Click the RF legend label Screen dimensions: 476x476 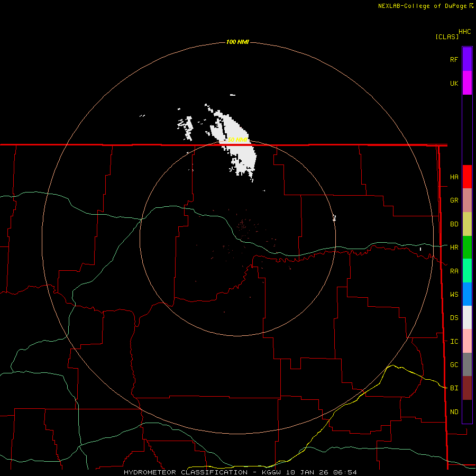click(x=454, y=59)
